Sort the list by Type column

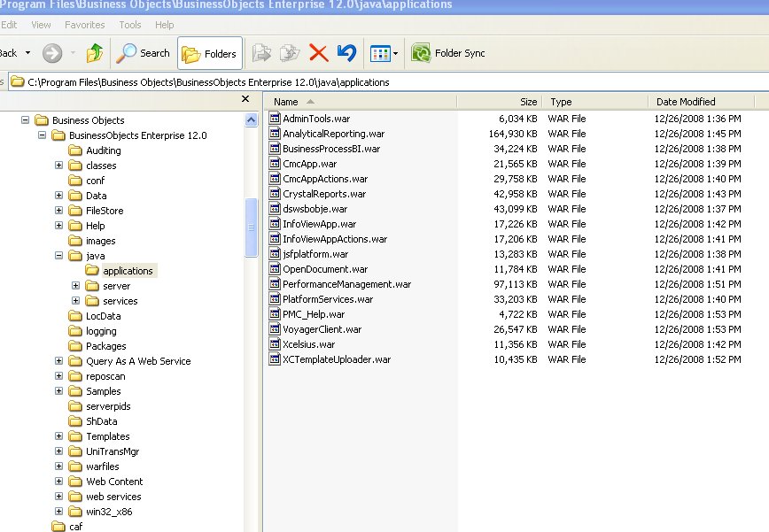point(595,102)
